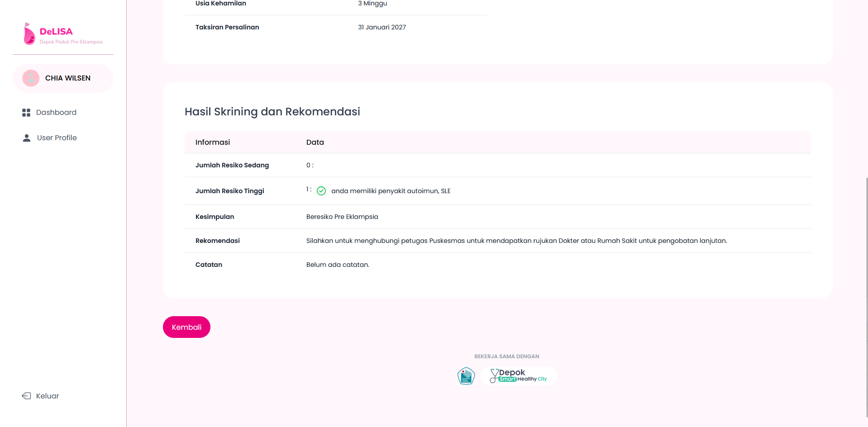Click the 'Hasil Skrining dan Rekomendasi' heading

[272, 112]
